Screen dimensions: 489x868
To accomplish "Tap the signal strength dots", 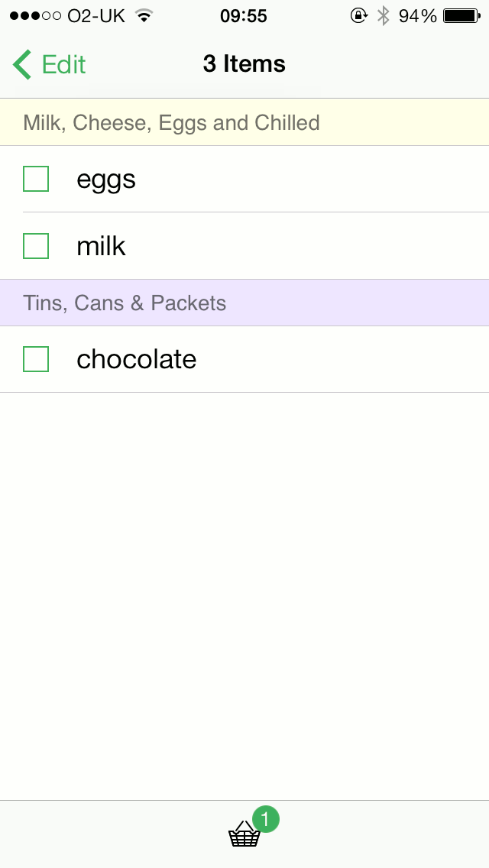I will 35,15.
